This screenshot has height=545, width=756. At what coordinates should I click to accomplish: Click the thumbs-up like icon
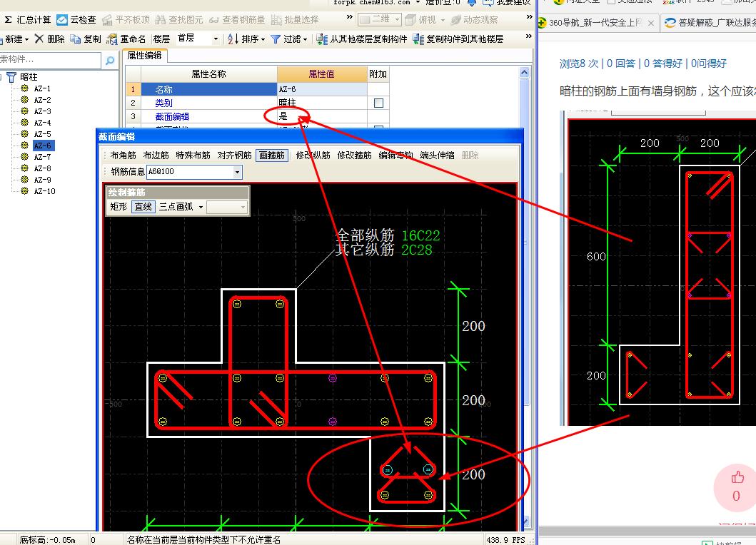tap(737, 477)
